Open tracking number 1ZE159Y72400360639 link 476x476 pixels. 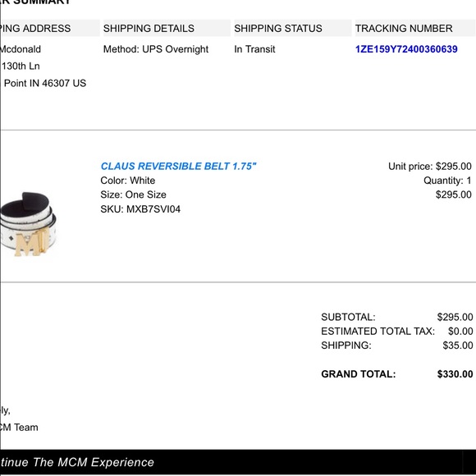(x=406, y=49)
